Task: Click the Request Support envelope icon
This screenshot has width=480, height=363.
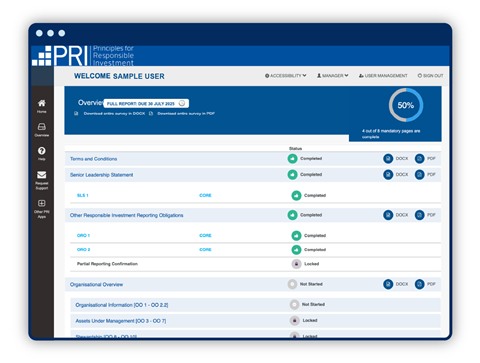Action: (x=42, y=175)
